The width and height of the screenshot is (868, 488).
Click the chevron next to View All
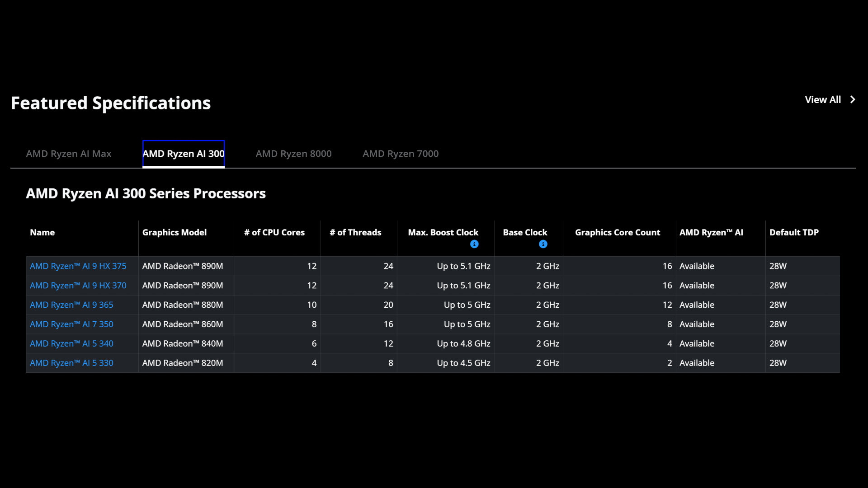(853, 99)
